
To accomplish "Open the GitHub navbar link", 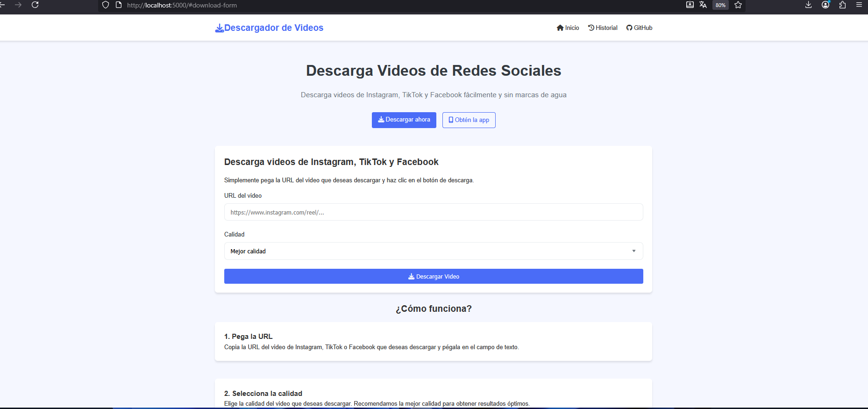I will click(639, 28).
